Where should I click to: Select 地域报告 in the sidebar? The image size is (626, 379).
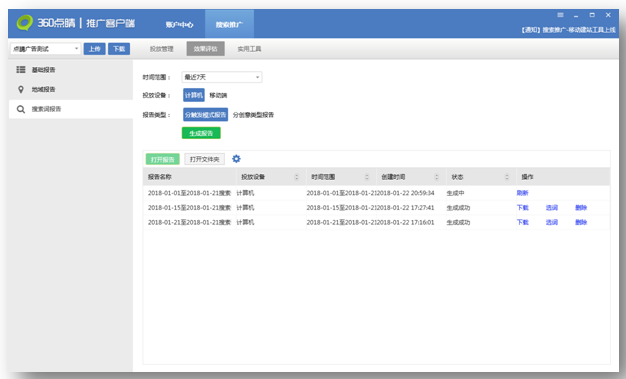(71, 89)
